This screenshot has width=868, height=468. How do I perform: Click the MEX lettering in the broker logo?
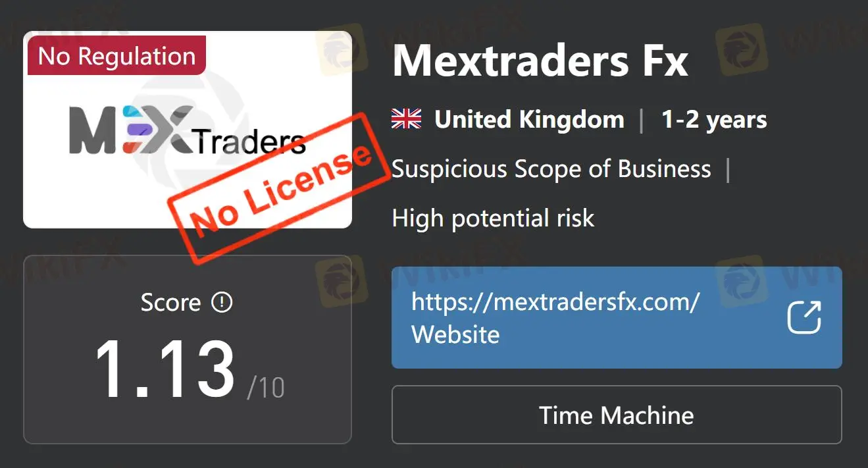pyautogui.click(x=132, y=129)
